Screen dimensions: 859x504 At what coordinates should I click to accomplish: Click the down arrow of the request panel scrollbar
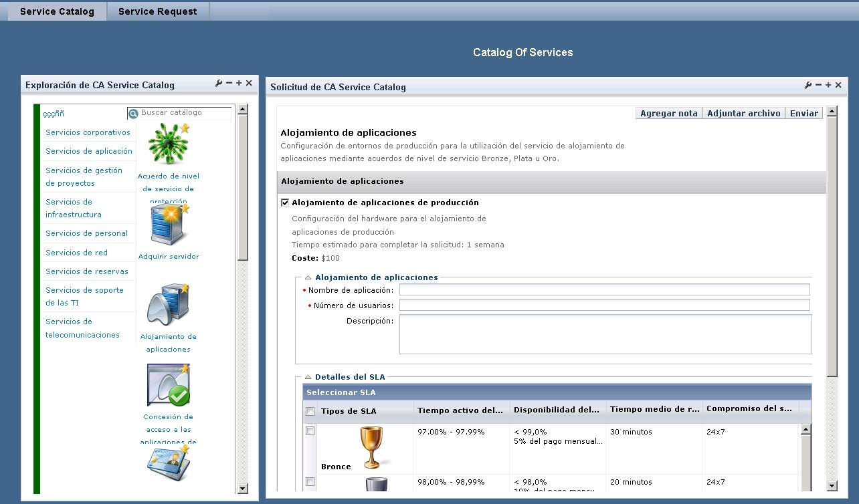(x=832, y=486)
